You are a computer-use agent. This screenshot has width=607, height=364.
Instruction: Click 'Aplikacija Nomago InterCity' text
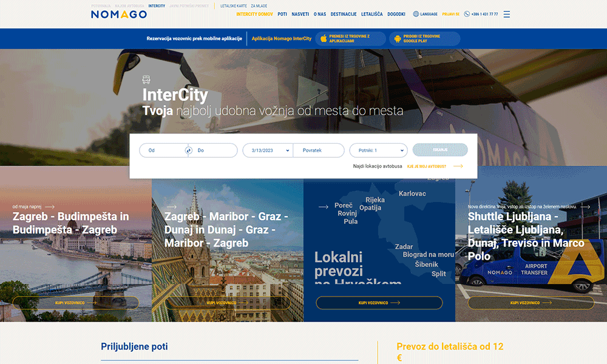282,39
